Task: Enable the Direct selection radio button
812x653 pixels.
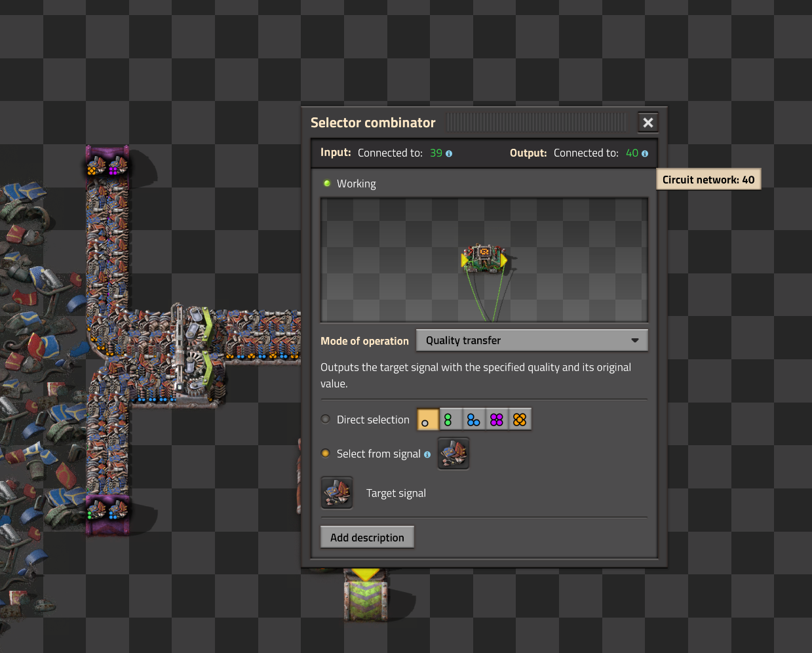Action: click(x=326, y=419)
